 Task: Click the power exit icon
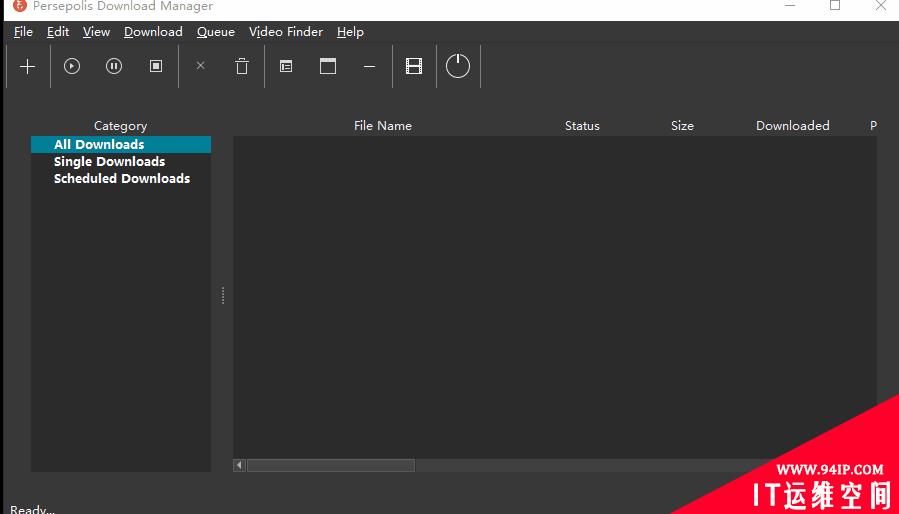click(458, 66)
